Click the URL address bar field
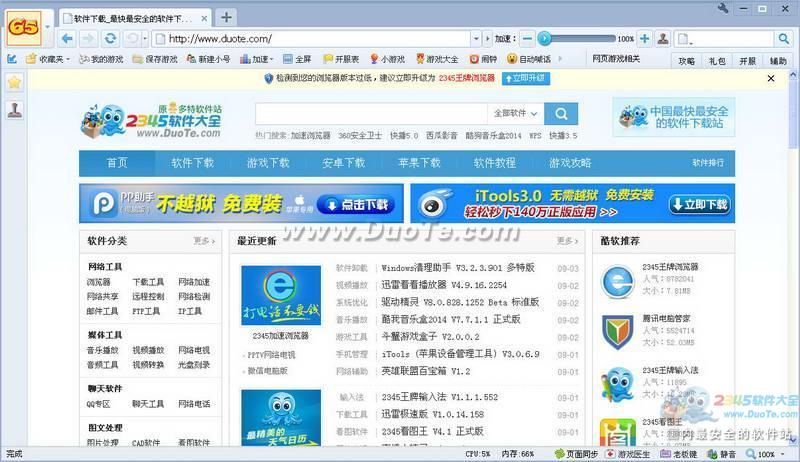This screenshot has width=800, height=462. click(x=312, y=39)
